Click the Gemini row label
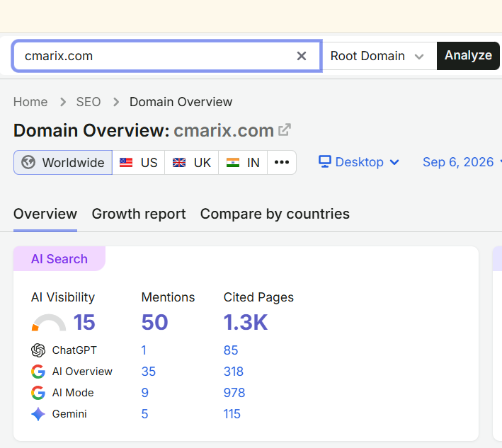Screen dimensions: 502x448 [69, 414]
